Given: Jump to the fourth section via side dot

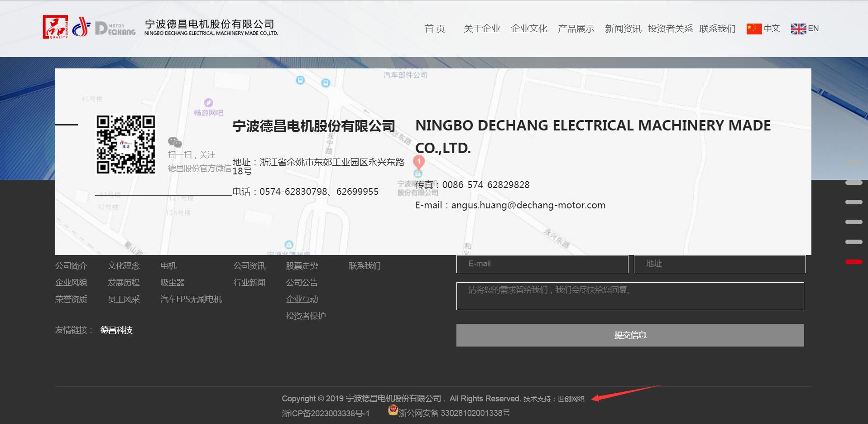Looking at the screenshot, I should click(x=854, y=222).
